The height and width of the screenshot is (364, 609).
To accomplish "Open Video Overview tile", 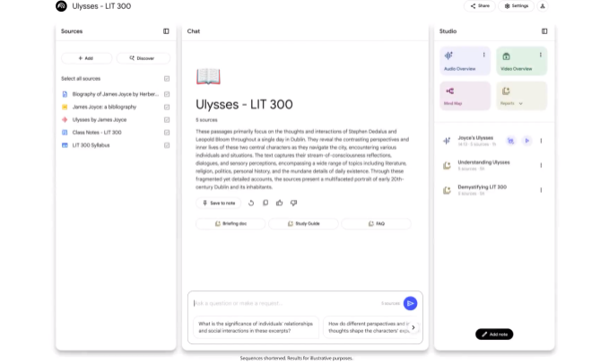I will [x=522, y=61].
